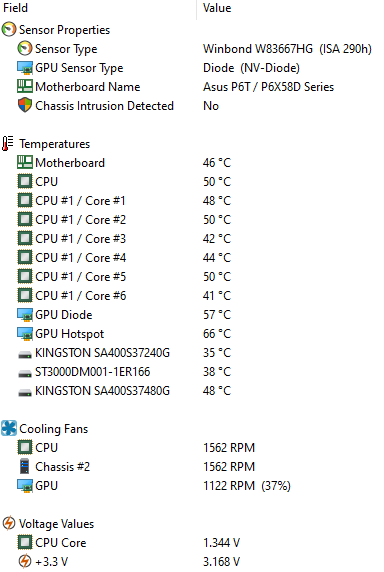Click the Chassis #2 tower icon
This screenshot has height=572, width=384.
click(x=24, y=466)
